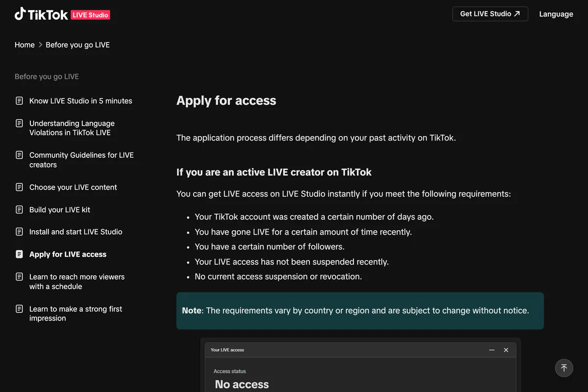
Task: Click the Note about requirements varying by country
Action: point(360,311)
